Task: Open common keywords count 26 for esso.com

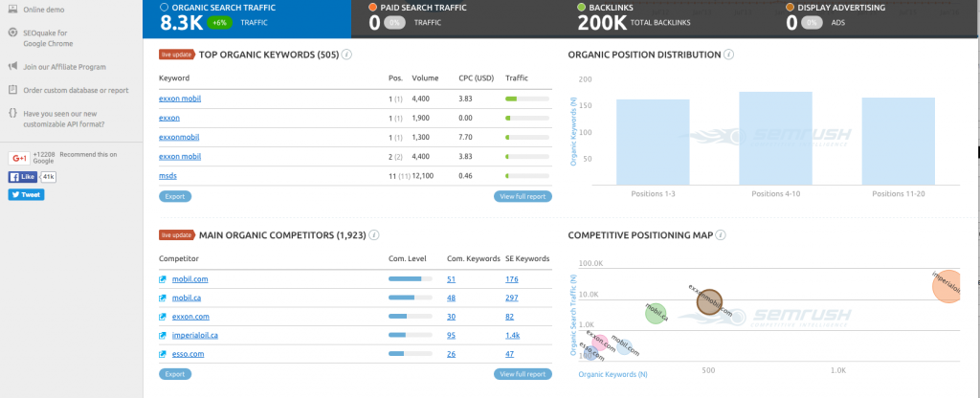Action: click(452, 354)
